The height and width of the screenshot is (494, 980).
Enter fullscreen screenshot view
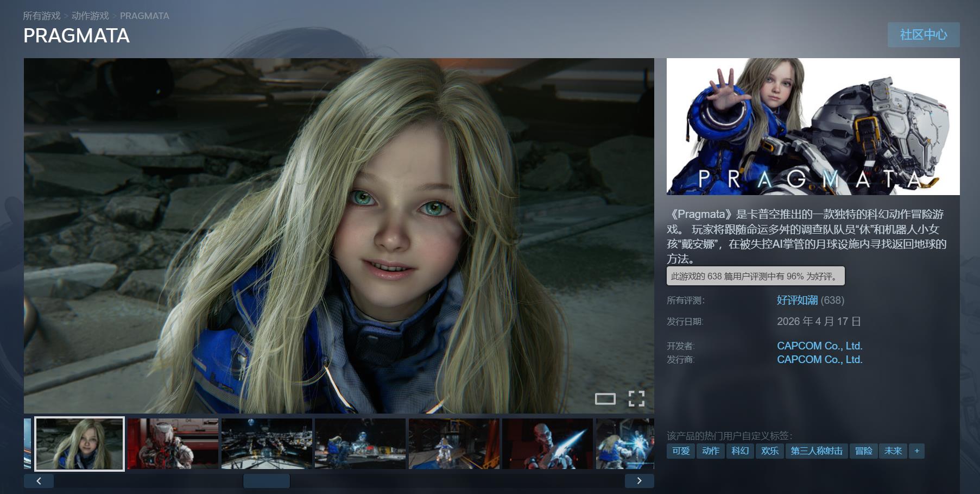pyautogui.click(x=636, y=398)
